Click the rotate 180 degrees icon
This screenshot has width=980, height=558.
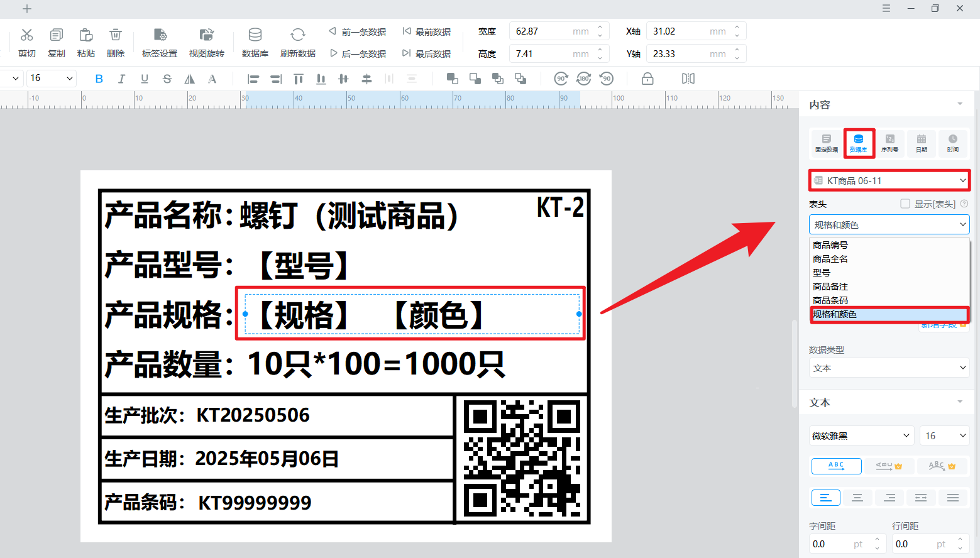(583, 79)
